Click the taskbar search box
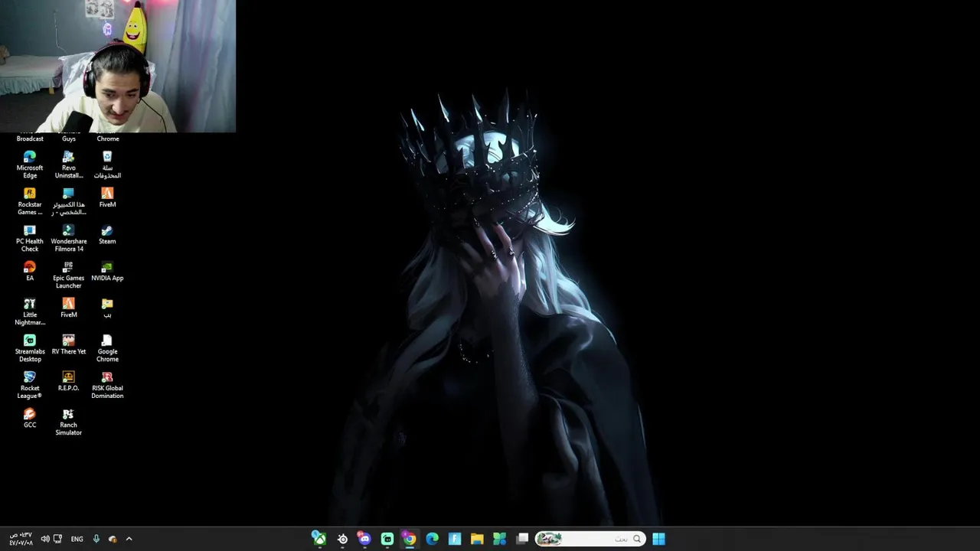 click(x=590, y=539)
